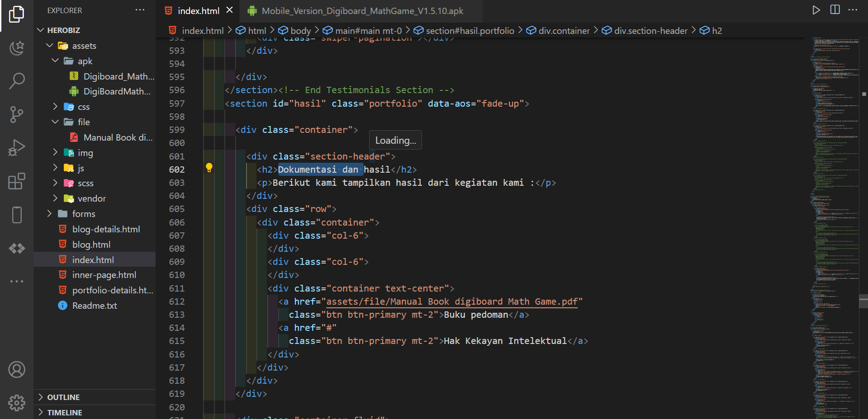Open portfolio-details.html in explorer
This screenshot has width=868, height=419.
[x=95, y=290]
